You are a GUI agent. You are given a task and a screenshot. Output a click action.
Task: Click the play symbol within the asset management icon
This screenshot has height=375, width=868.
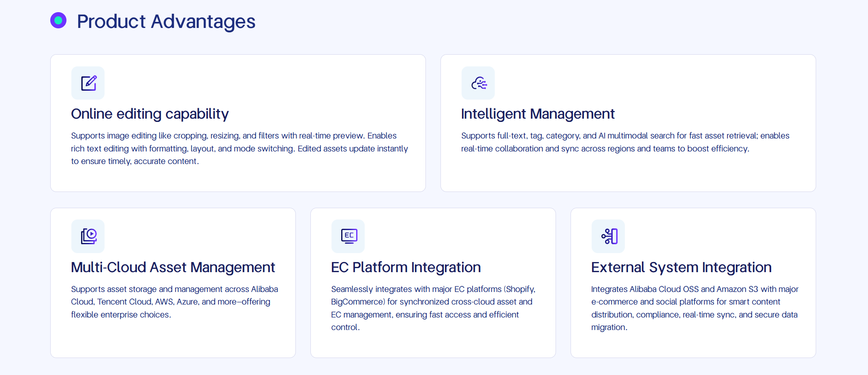pos(91,234)
